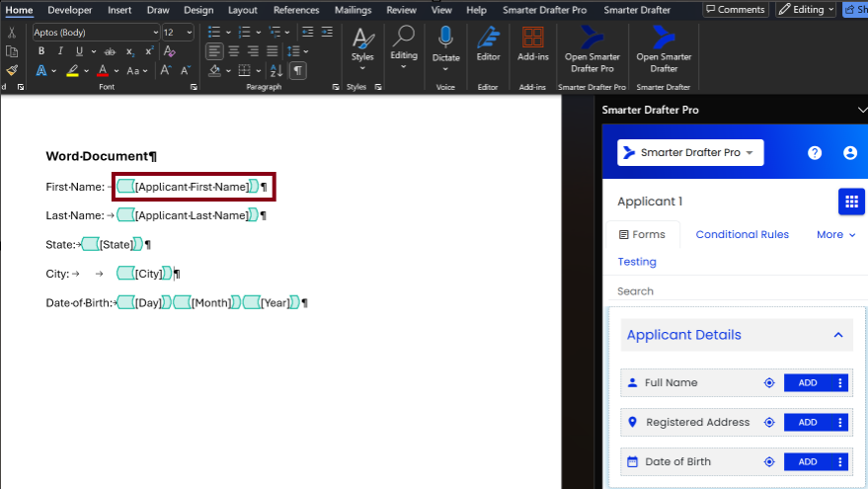Insert multilevel list
The height and width of the screenshot is (489, 868).
(x=275, y=33)
